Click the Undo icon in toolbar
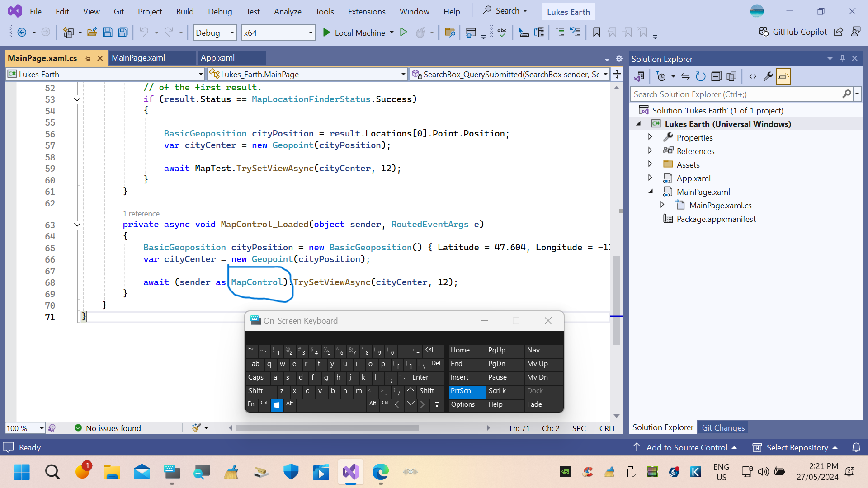 (x=145, y=33)
